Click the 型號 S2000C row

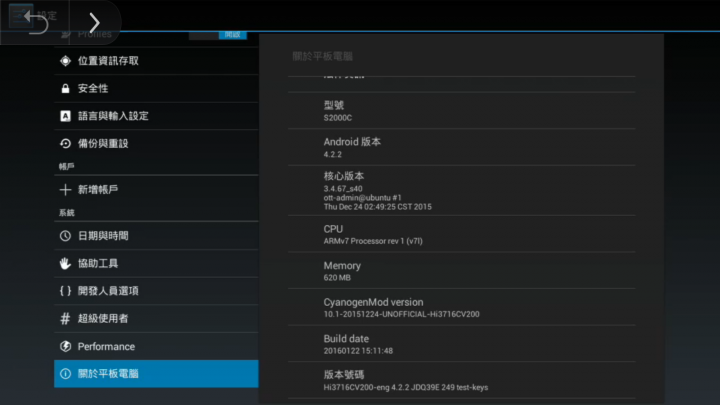pos(461,111)
